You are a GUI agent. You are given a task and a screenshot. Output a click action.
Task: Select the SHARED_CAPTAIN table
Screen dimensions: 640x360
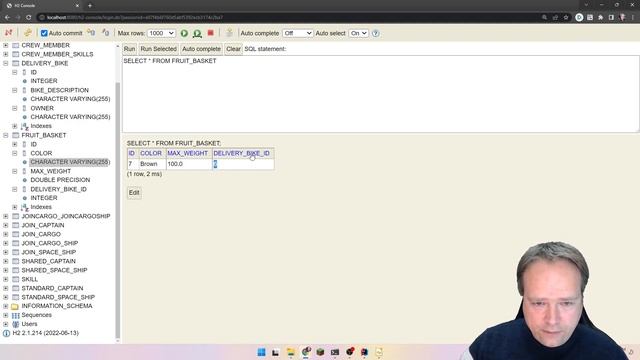[49, 261]
